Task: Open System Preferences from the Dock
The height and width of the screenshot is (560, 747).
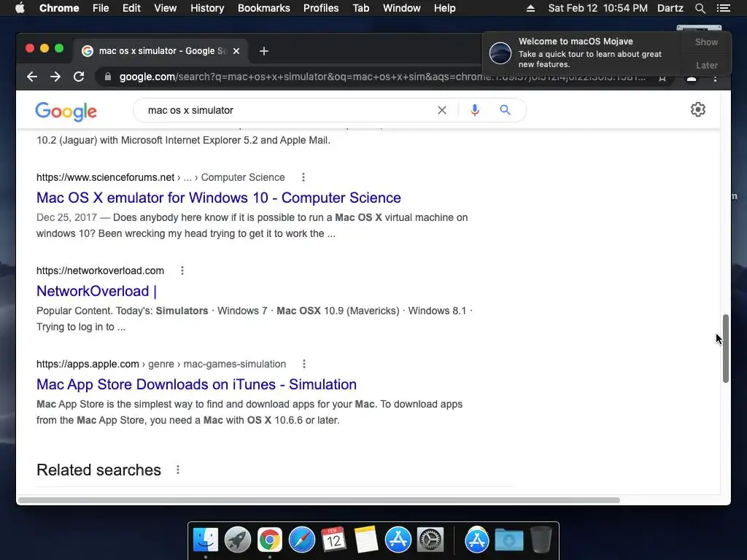Action: (x=430, y=540)
